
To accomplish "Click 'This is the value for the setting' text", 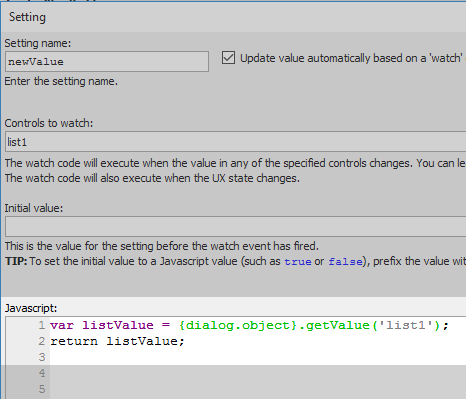I will [x=162, y=246].
